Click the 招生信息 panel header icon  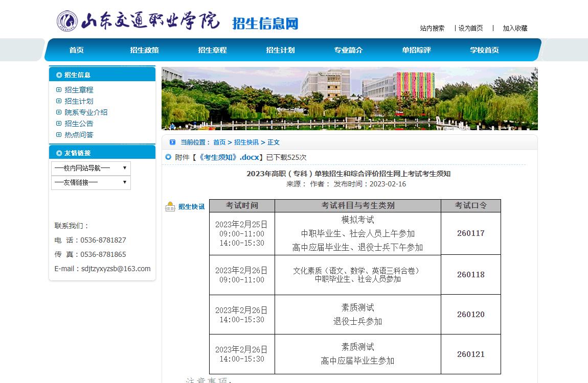coord(59,75)
